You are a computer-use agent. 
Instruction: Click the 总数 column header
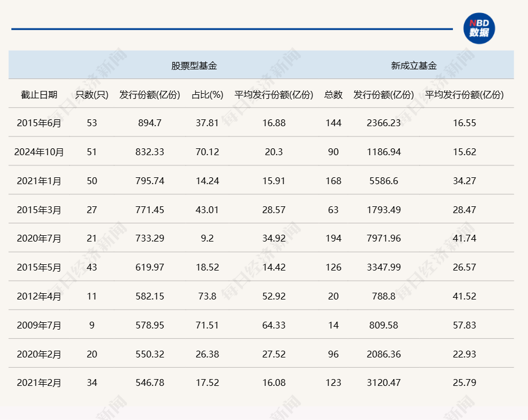tap(333, 95)
